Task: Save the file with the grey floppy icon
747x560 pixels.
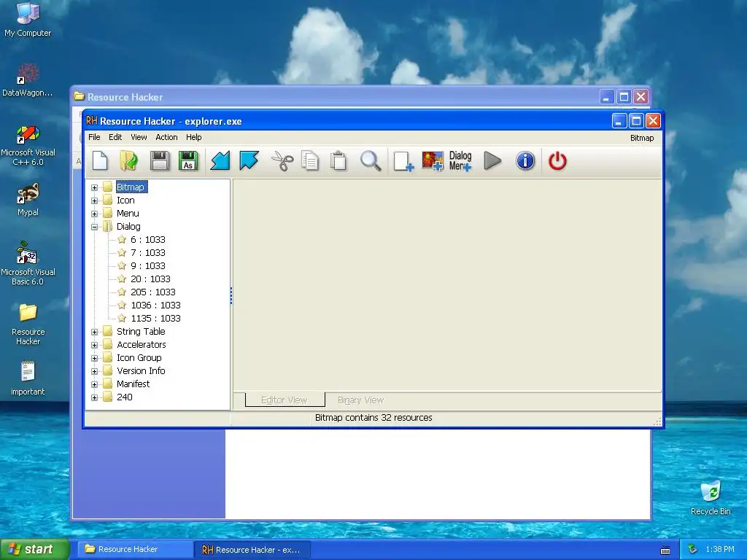Action: [x=160, y=160]
